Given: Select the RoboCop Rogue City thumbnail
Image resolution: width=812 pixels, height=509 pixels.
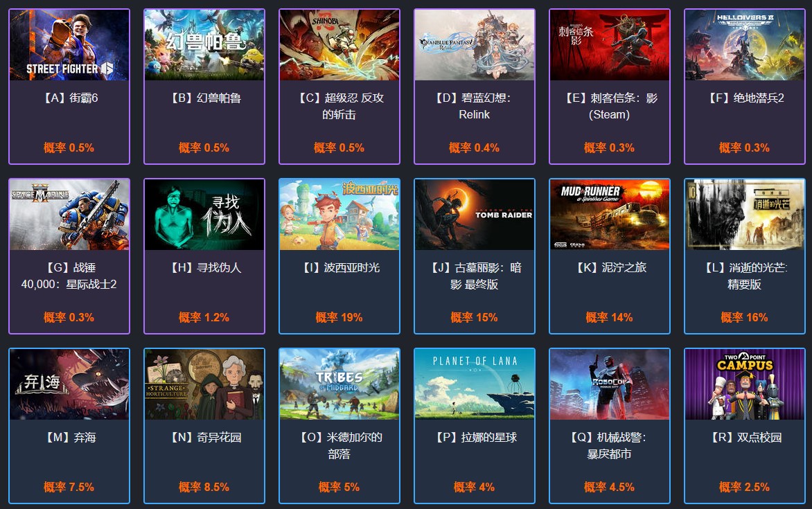Looking at the screenshot, I should point(610,384).
